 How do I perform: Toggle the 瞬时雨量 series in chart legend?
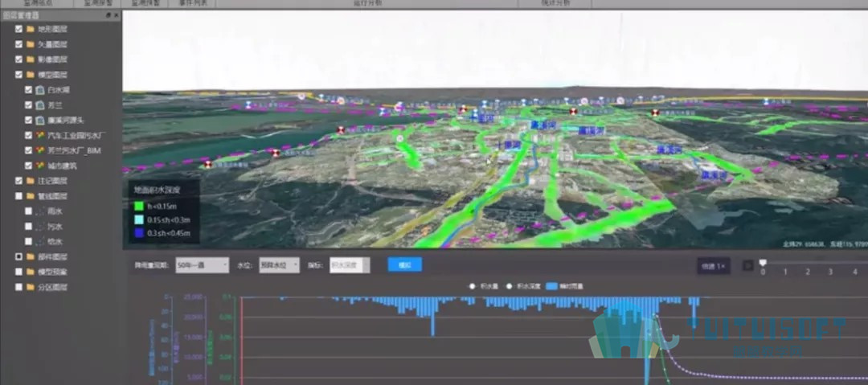[x=565, y=286]
